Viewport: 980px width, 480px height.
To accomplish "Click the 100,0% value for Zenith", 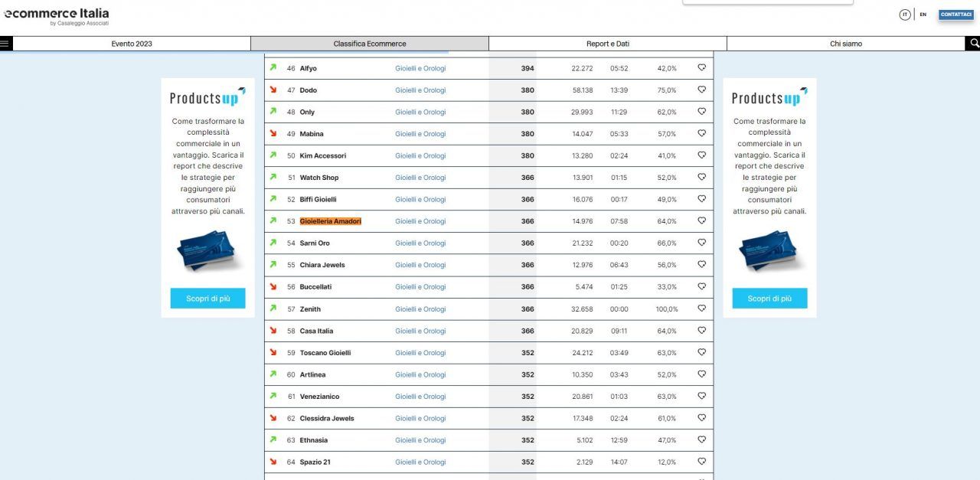I will [667, 309].
